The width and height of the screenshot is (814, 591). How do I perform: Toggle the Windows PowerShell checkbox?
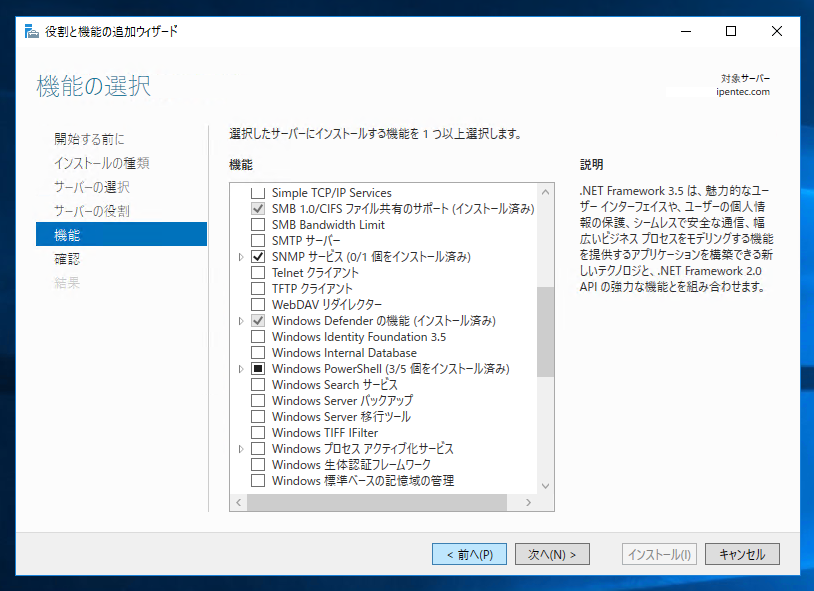pyautogui.click(x=258, y=369)
